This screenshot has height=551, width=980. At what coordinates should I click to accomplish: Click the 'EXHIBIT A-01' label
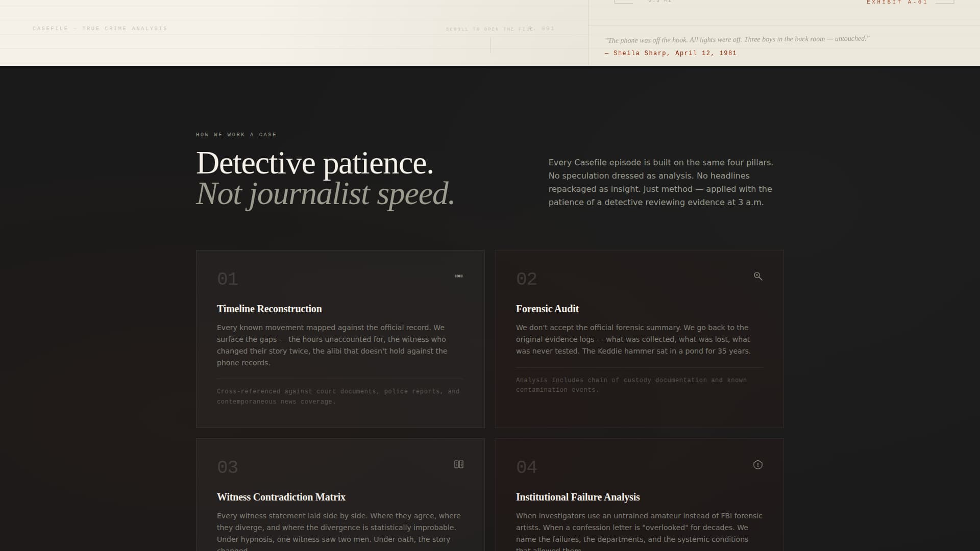tap(897, 3)
